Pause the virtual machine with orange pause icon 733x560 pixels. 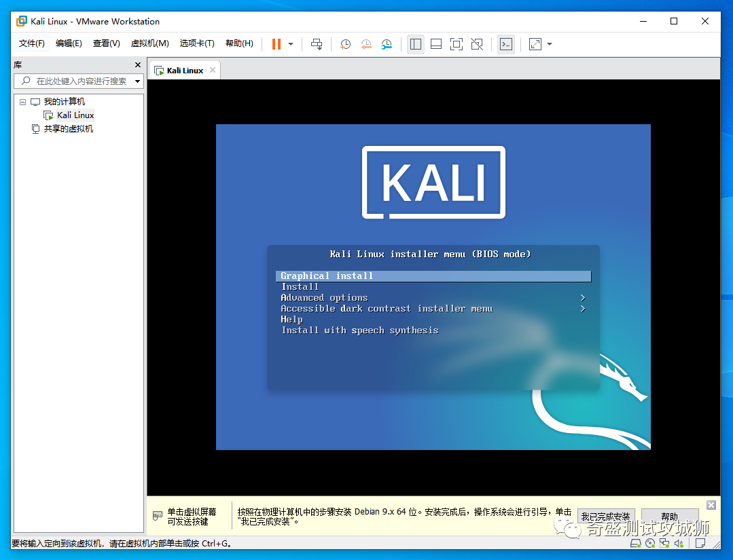point(276,44)
